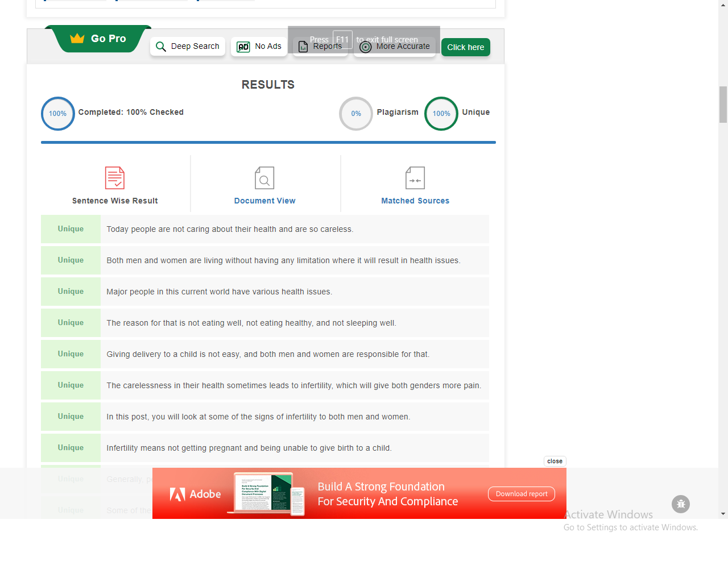Click the More Accurate target icon
This screenshot has height=582, width=728.
[366, 47]
